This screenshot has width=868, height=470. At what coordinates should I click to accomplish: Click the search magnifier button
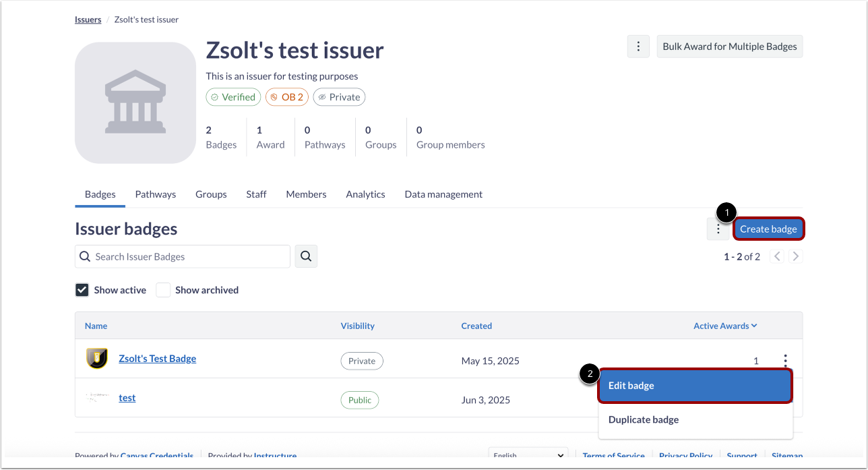click(x=306, y=256)
